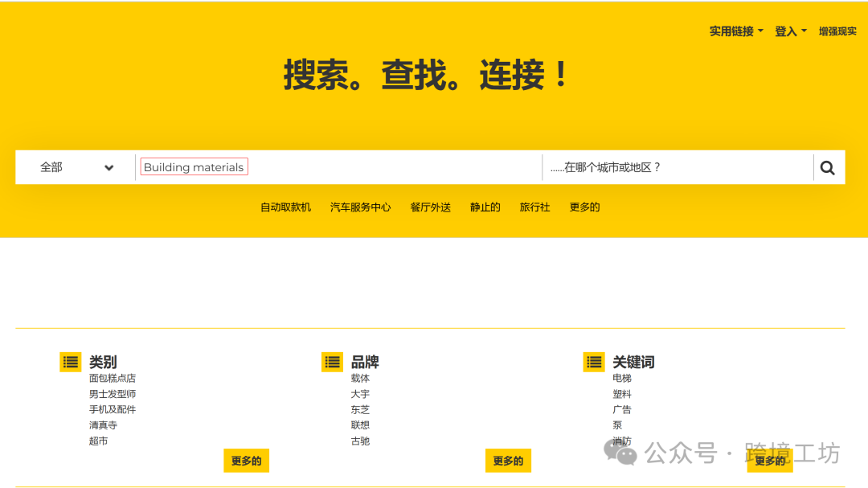
Task: Open the 全部 category dropdown
Action: [76, 167]
